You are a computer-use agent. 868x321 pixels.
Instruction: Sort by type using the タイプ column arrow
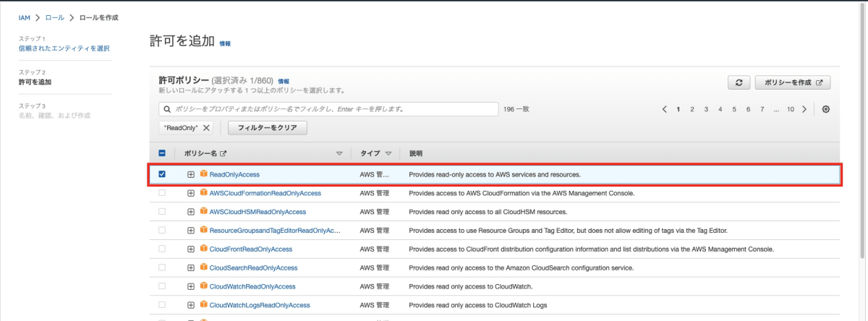(x=388, y=154)
